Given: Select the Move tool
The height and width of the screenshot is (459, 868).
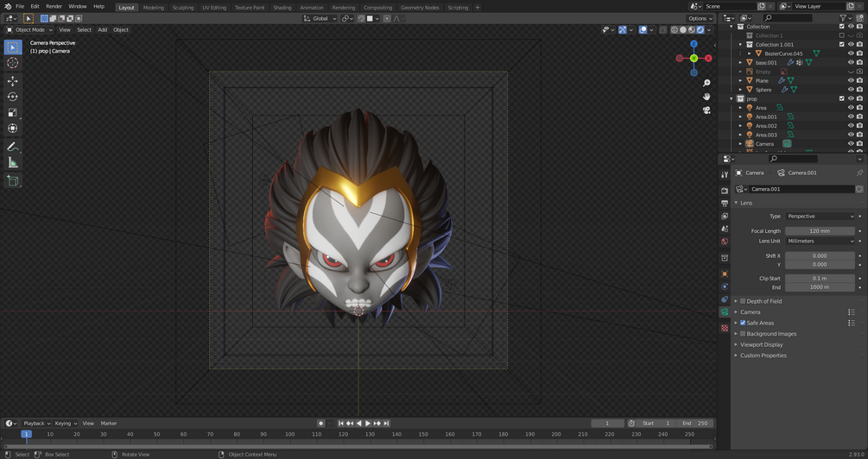Looking at the screenshot, I should (13, 80).
